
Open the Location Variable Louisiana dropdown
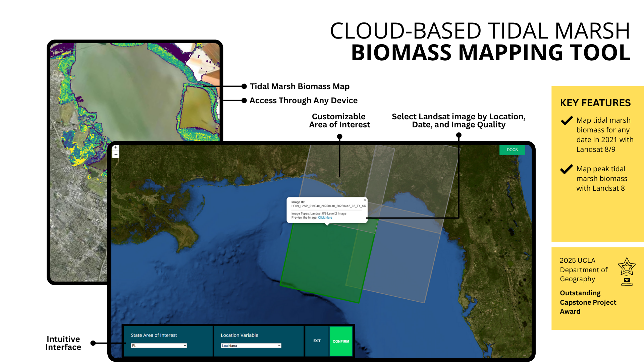[x=251, y=346]
